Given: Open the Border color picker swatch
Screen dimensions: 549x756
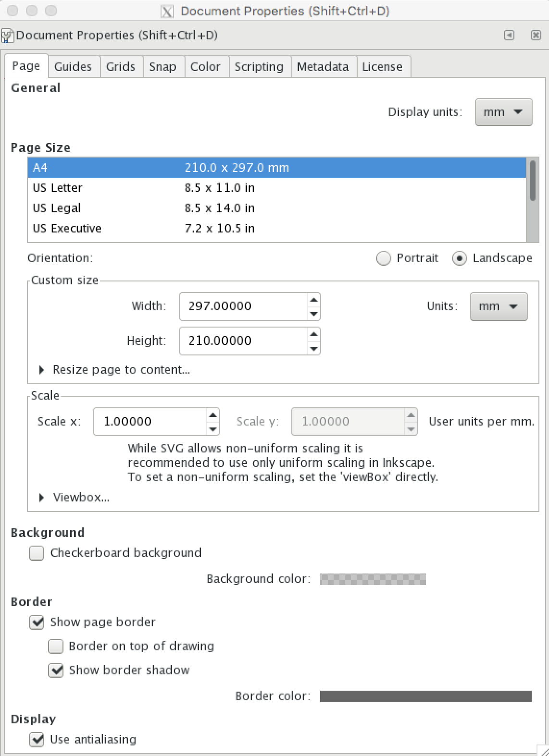Looking at the screenshot, I should point(425,696).
